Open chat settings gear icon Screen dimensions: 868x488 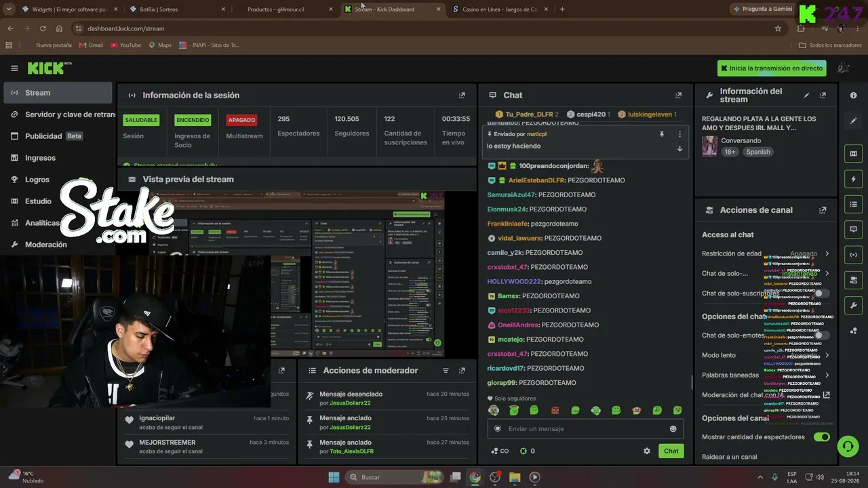click(647, 451)
